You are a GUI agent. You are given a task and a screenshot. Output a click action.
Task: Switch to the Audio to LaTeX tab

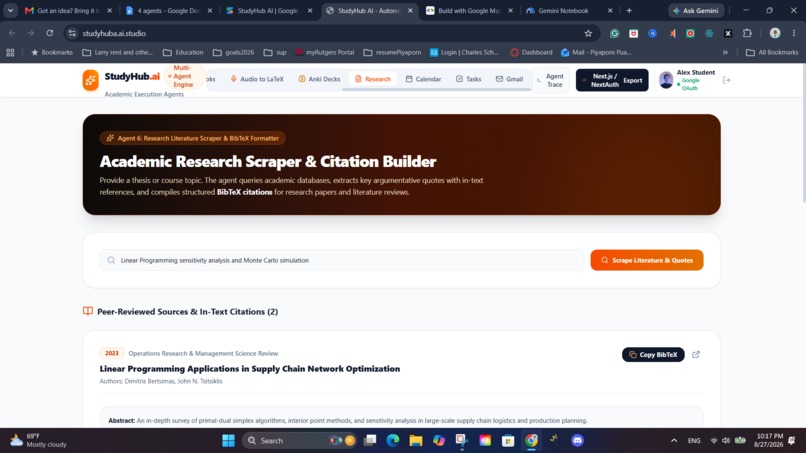(x=257, y=79)
